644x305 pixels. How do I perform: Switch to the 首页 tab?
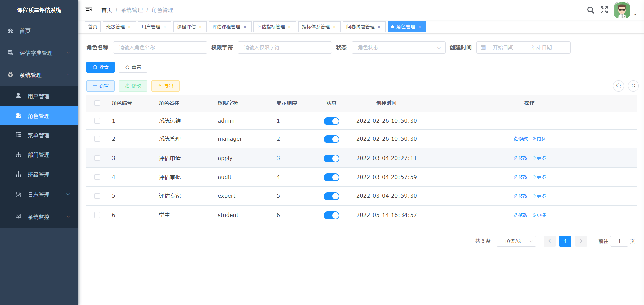(93, 27)
